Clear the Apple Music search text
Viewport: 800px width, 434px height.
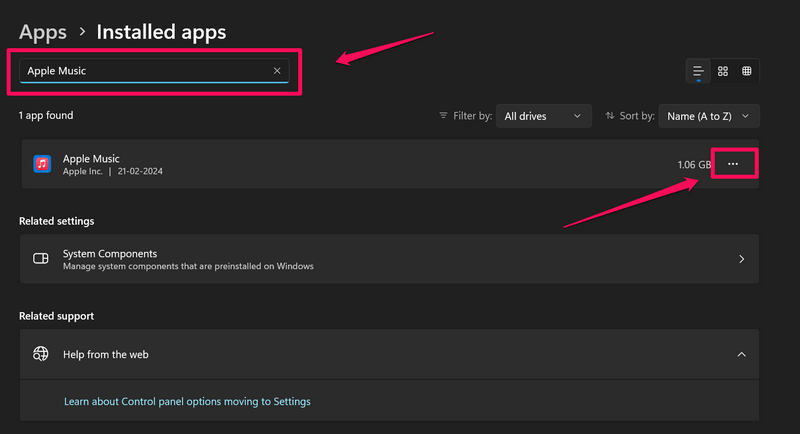[277, 71]
